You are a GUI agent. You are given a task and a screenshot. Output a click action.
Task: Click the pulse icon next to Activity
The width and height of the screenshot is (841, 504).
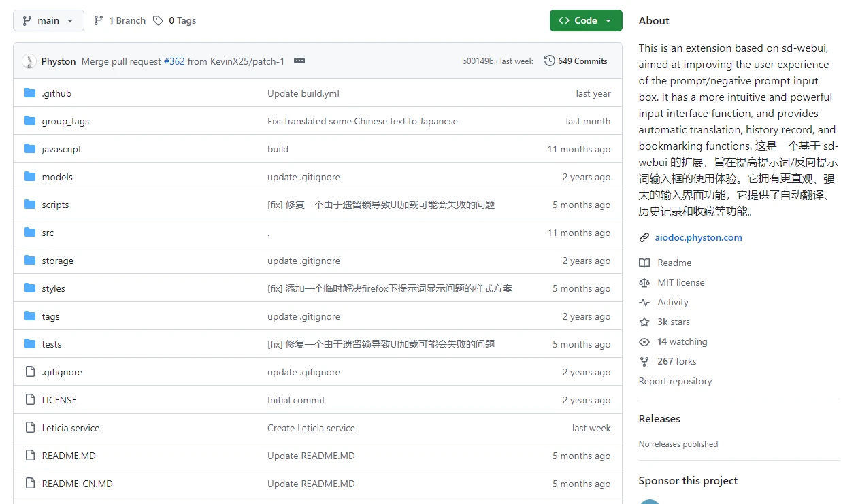click(644, 302)
